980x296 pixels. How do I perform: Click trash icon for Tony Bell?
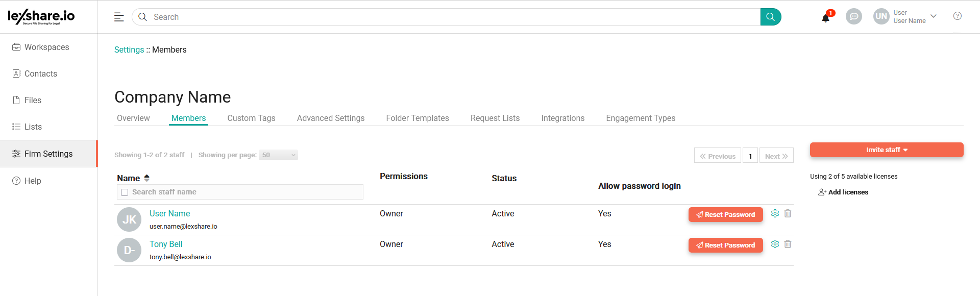click(788, 244)
